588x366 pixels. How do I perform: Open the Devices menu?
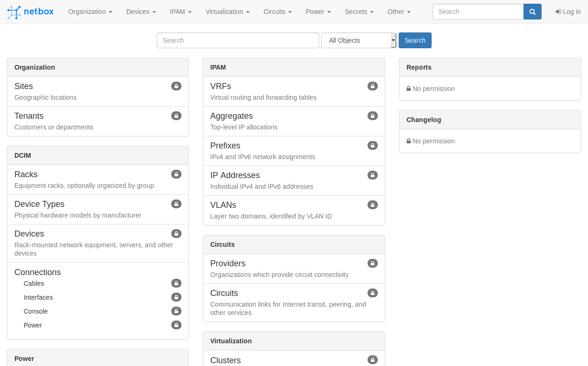(x=141, y=12)
